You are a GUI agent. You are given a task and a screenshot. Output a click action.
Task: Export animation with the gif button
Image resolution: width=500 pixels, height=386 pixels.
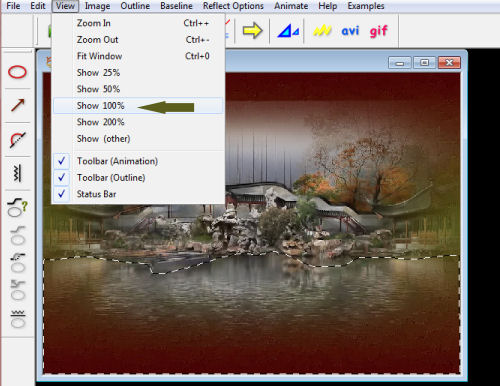point(378,31)
